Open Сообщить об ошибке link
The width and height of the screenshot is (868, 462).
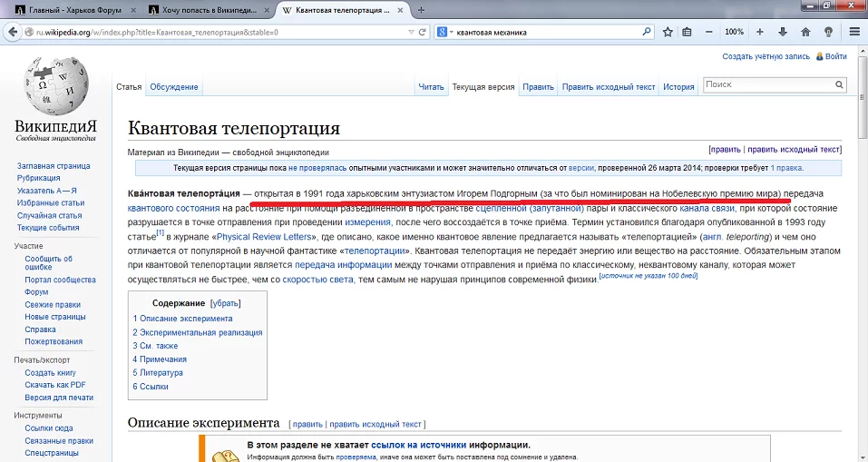pos(48,262)
